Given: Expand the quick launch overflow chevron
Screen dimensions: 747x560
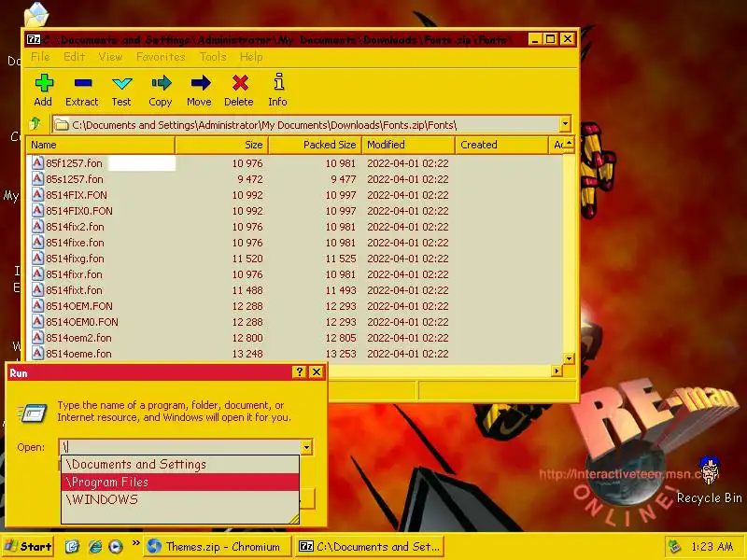Looking at the screenshot, I should coord(135,543).
